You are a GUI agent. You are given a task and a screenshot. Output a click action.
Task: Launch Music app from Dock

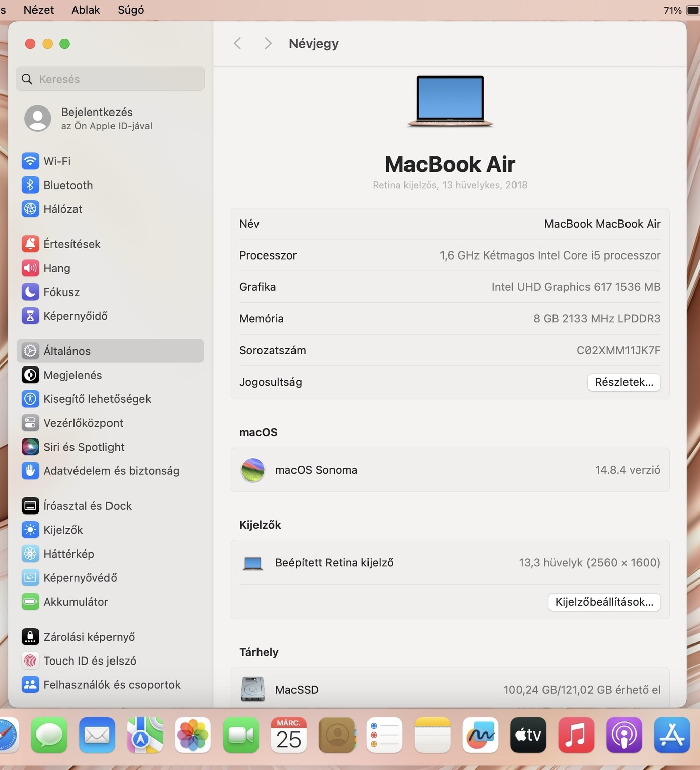coord(576,735)
